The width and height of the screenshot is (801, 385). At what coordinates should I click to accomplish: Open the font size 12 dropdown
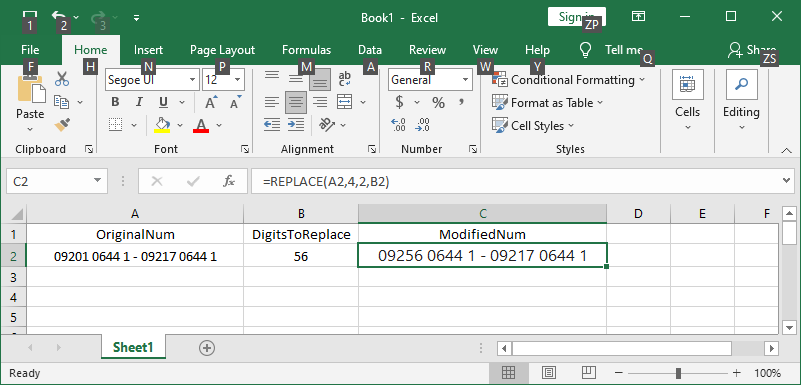238,80
